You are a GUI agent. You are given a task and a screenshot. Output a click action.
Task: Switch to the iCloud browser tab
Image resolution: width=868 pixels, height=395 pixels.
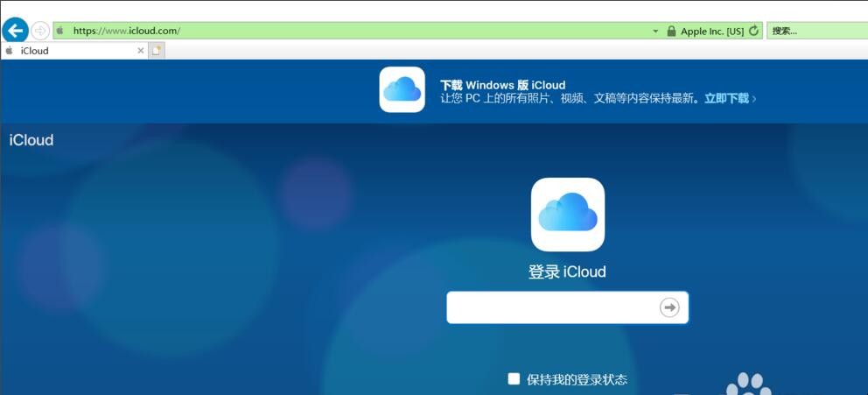coord(70,51)
